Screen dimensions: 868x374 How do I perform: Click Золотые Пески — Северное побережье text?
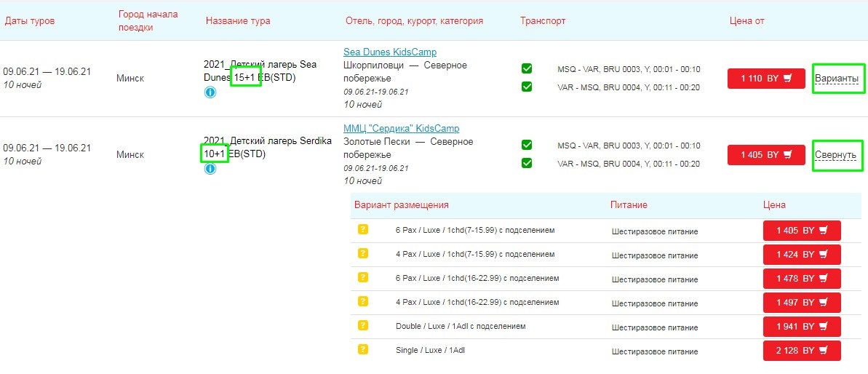[x=409, y=148]
